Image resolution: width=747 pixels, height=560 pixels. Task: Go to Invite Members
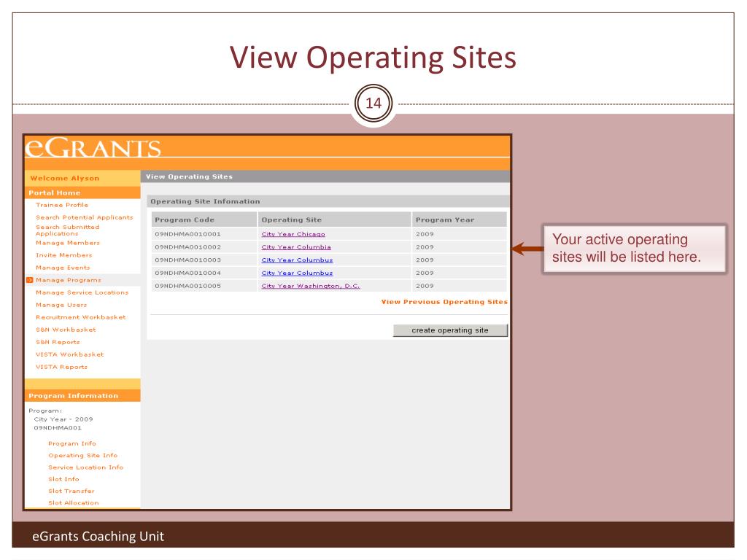64,255
